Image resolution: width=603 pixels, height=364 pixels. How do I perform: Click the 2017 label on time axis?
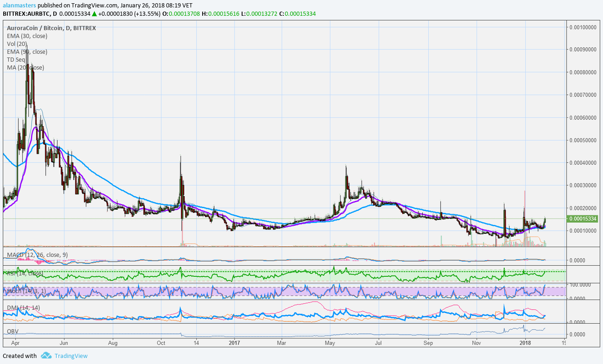(234, 343)
